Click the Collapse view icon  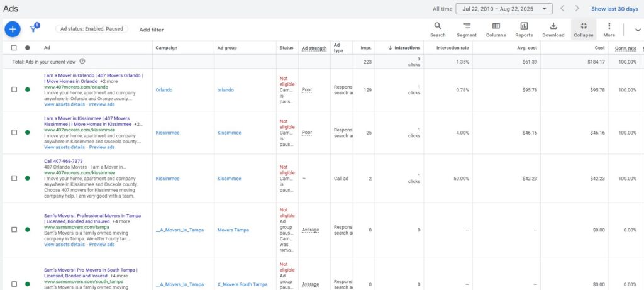[584, 30]
